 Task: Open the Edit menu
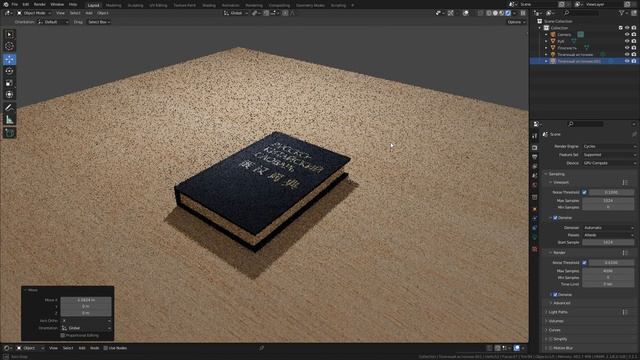(26, 4)
